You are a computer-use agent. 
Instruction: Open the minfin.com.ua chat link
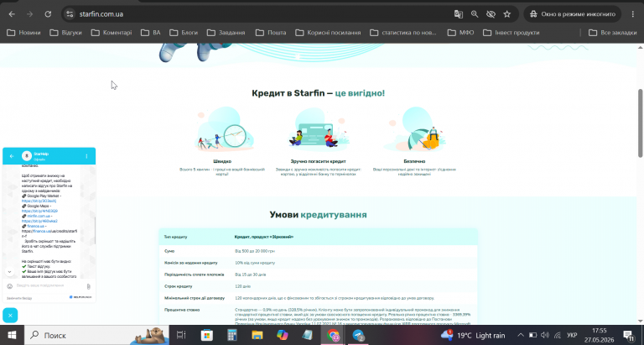(39, 216)
